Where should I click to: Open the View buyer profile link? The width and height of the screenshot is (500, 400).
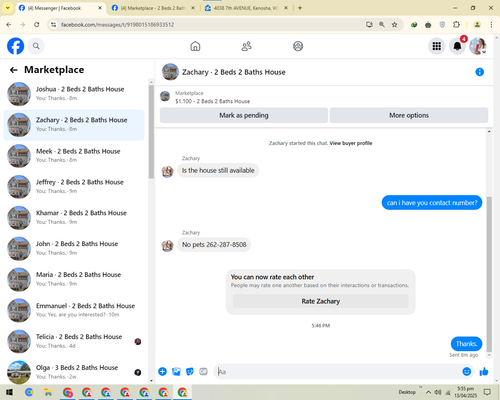pyautogui.click(x=351, y=143)
